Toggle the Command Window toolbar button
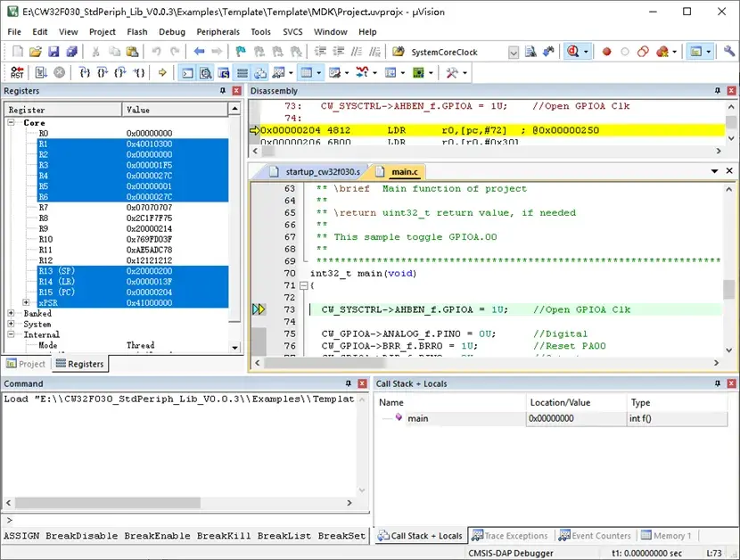Viewport: 740px width, 560px height. (188, 72)
